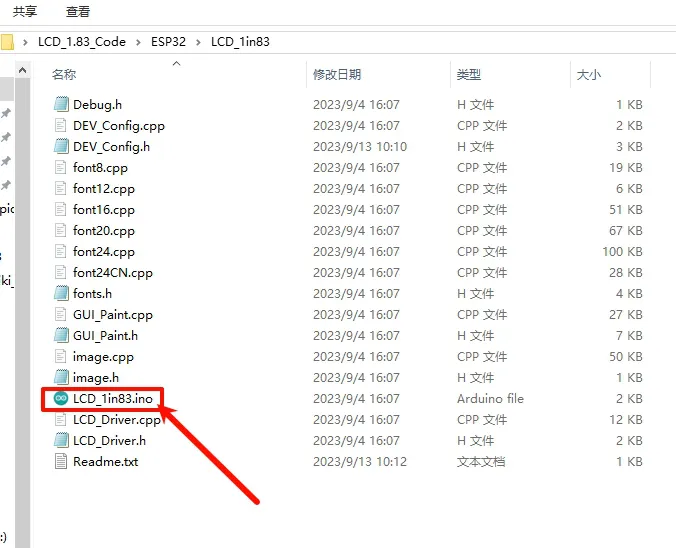Select the file name LCD_Driver.cpp

click(x=117, y=420)
